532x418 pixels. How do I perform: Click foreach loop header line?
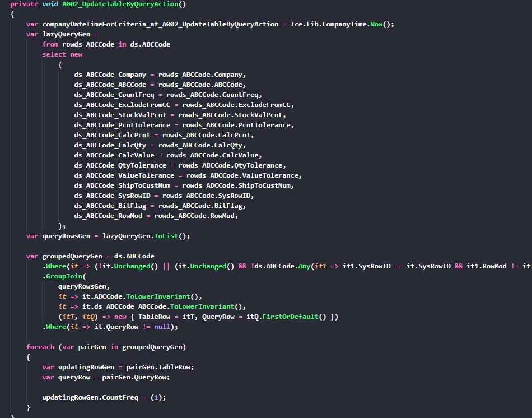[x=106, y=347]
